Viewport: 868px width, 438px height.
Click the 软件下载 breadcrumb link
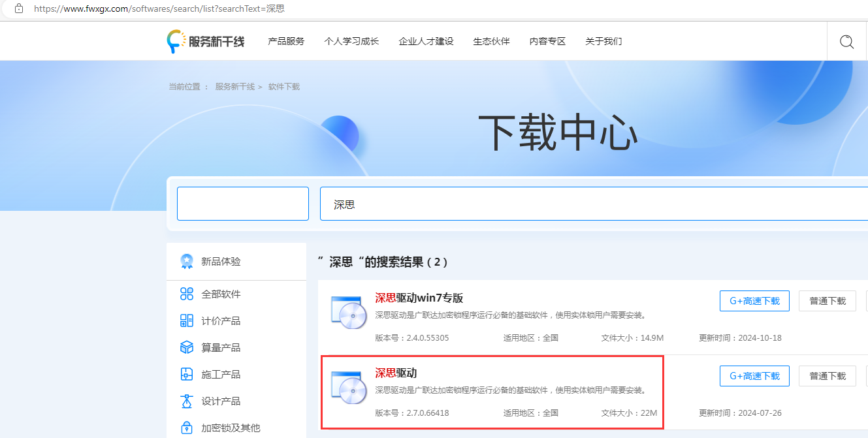[284, 87]
